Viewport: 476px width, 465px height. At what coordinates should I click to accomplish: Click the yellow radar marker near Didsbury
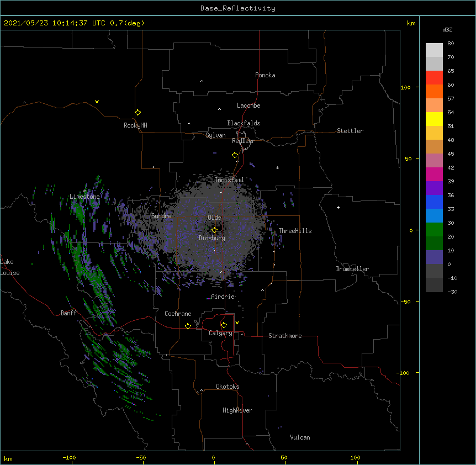(214, 230)
